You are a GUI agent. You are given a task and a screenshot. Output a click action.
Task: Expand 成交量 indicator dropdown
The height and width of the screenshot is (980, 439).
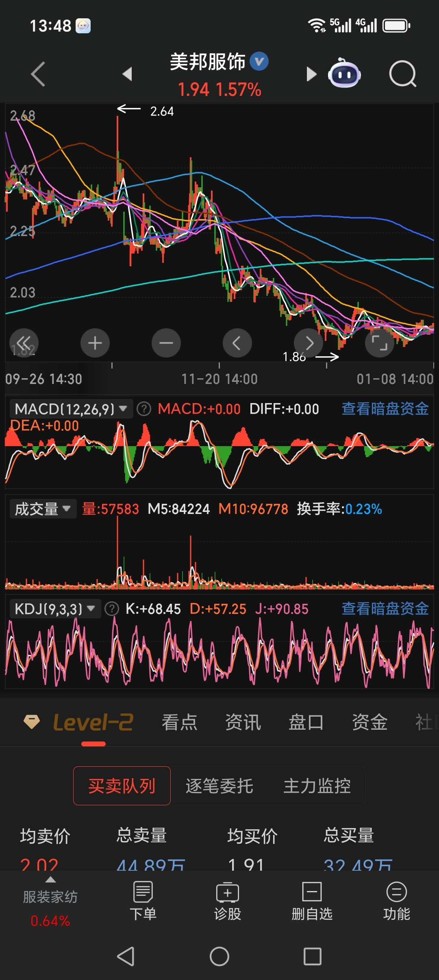(43, 509)
